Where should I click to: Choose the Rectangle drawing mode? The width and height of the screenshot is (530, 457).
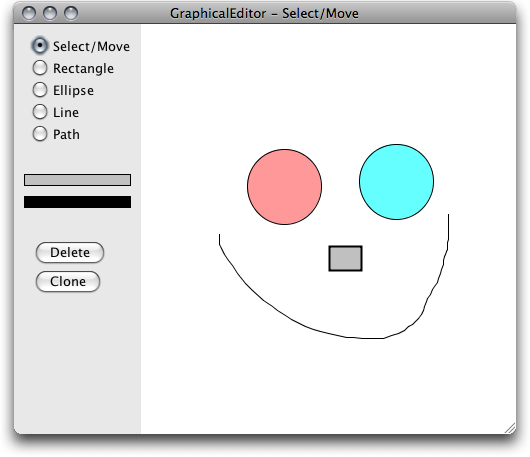pos(40,68)
